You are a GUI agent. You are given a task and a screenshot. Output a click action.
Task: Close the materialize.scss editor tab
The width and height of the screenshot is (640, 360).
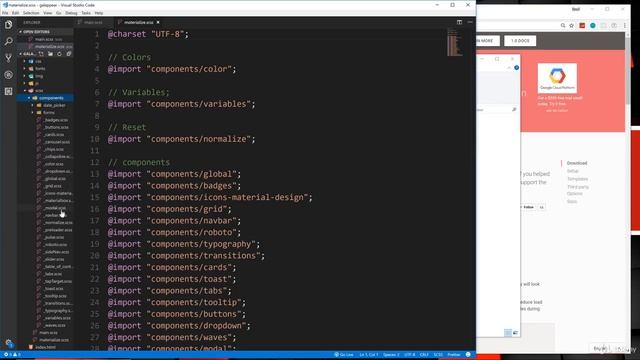coord(158,22)
